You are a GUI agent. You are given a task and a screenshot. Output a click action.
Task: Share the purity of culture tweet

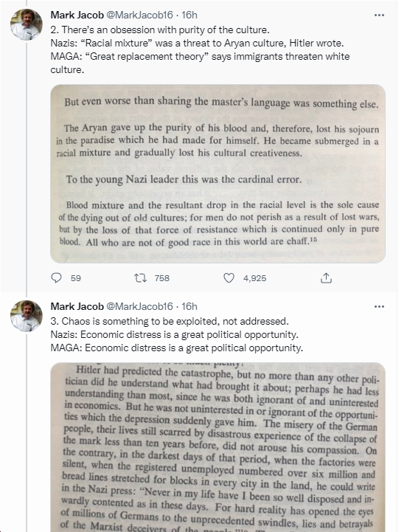click(x=326, y=278)
